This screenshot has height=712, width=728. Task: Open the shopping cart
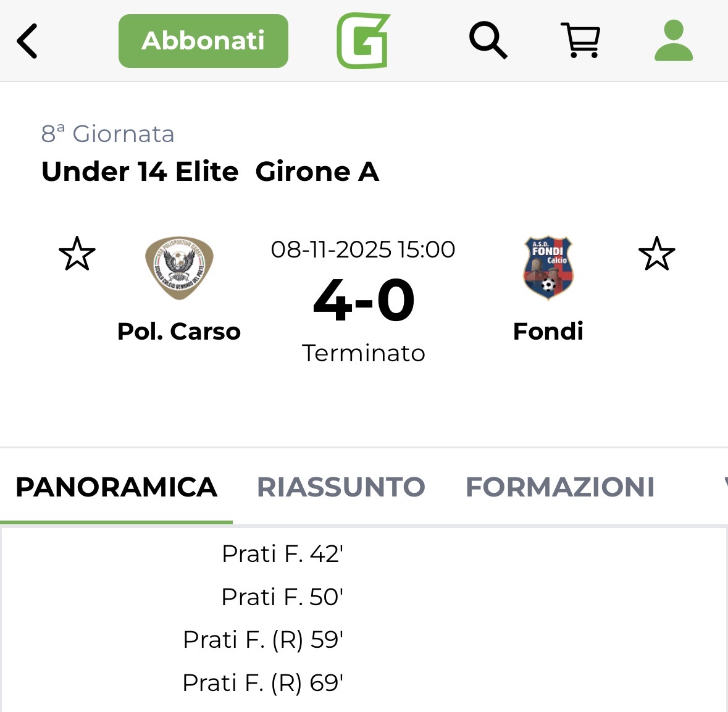tap(580, 41)
